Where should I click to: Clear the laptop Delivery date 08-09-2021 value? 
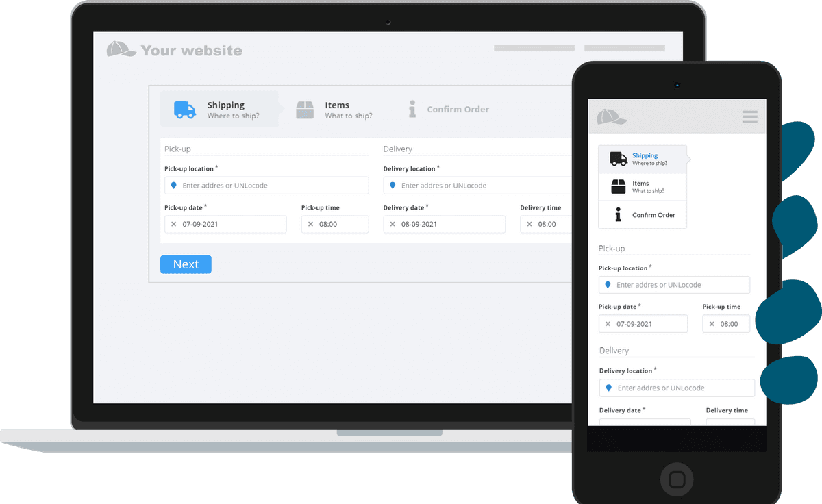(393, 224)
